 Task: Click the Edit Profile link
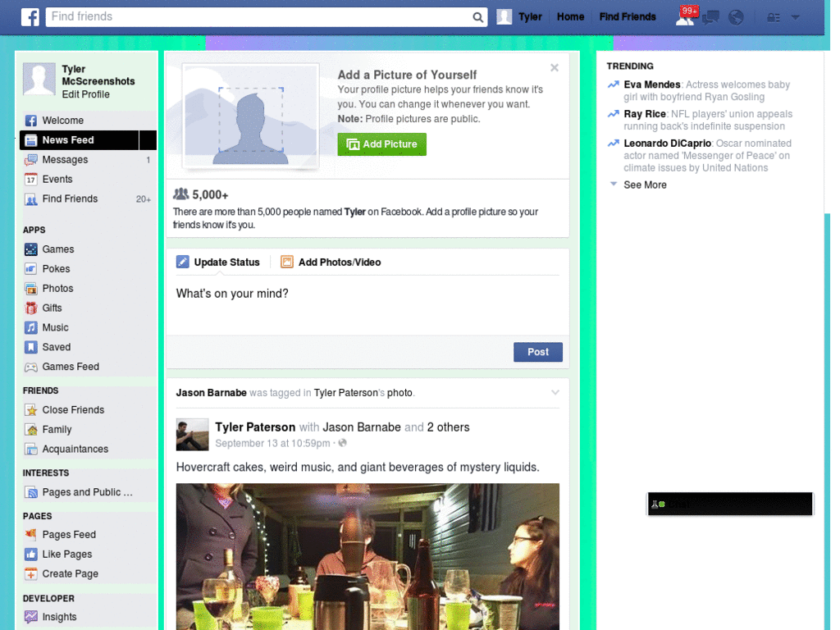85,95
